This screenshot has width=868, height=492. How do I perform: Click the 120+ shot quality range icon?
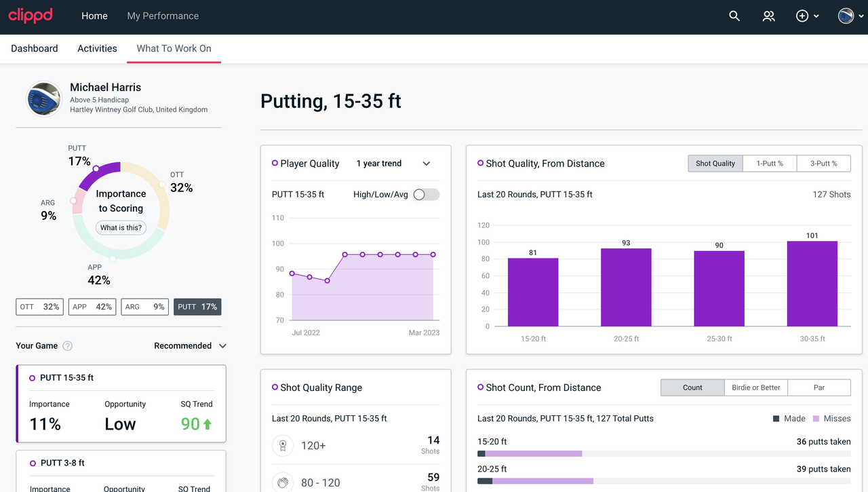click(283, 446)
